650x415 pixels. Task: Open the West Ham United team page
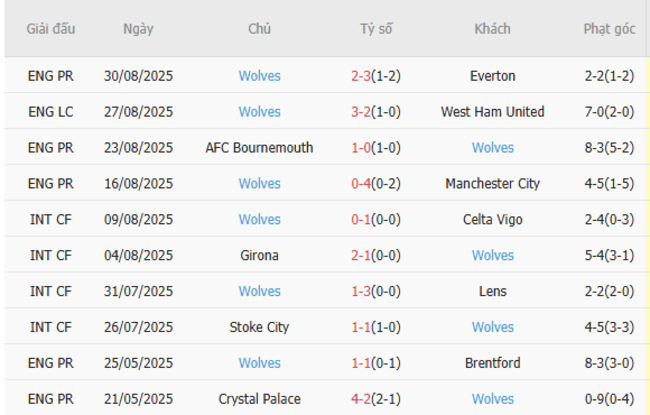pos(492,112)
